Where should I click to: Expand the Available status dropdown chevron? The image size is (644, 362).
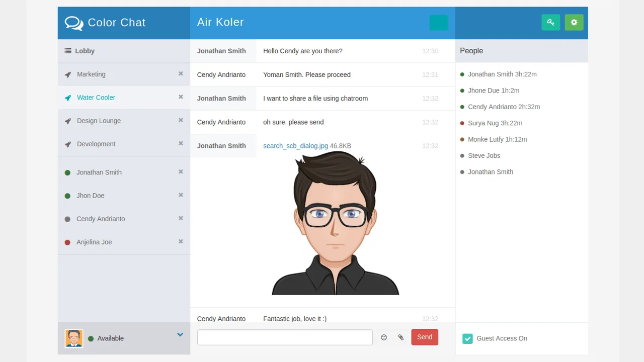pyautogui.click(x=180, y=334)
